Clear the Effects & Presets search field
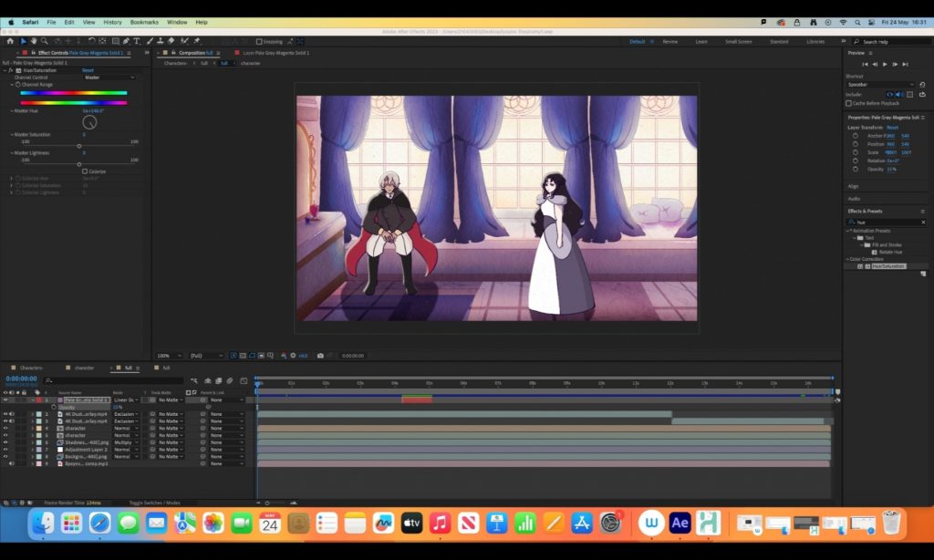934x560 pixels. [x=923, y=223]
